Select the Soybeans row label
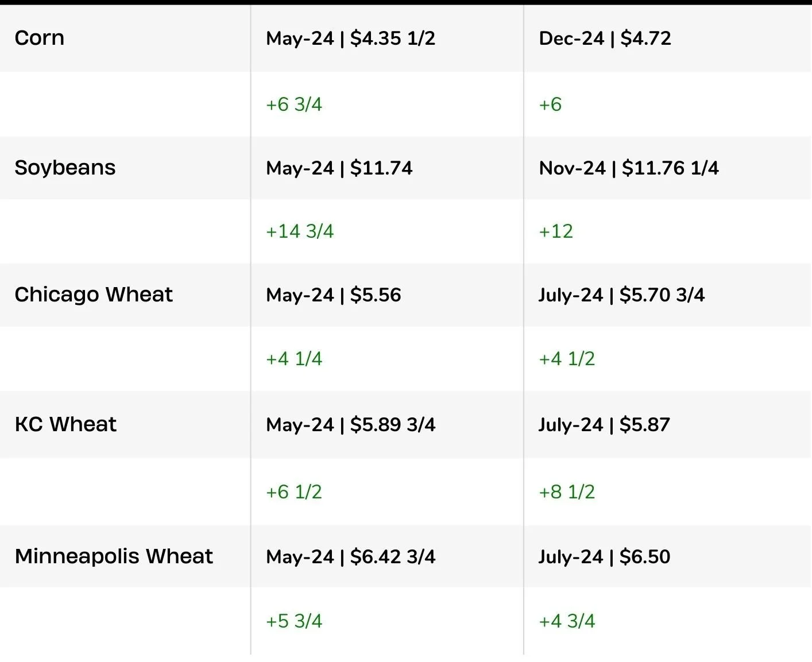This screenshot has height=662, width=812. click(x=65, y=168)
